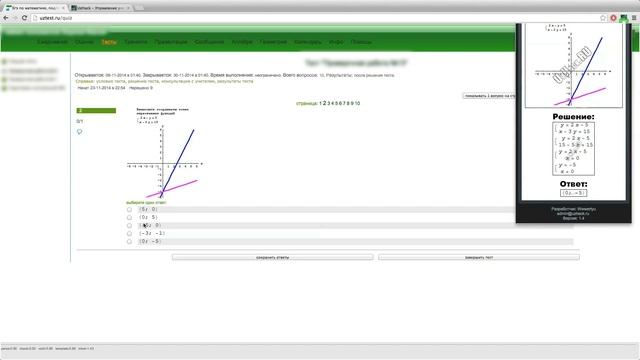Click the Ответ heading in popup
The image size is (640, 360).
(x=573, y=184)
